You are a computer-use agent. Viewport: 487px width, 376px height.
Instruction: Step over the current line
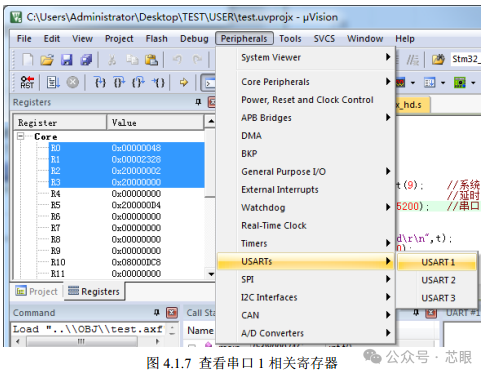[x=119, y=82]
